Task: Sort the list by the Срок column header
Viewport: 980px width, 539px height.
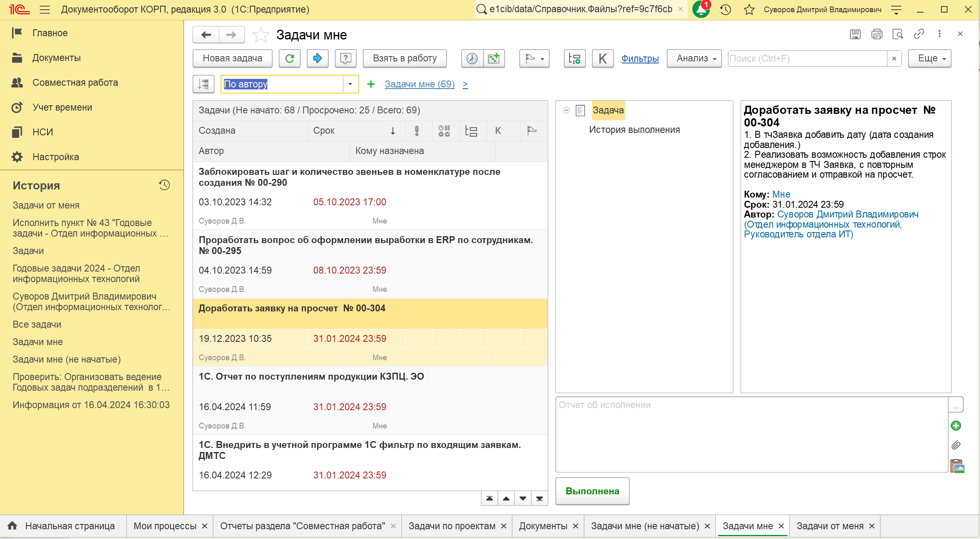Action: [356, 131]
